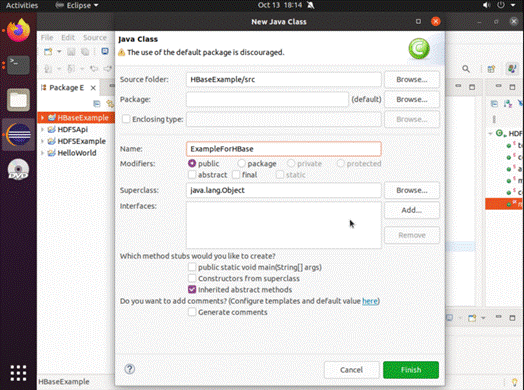Click the Eclipse toolbar search magnifier icon

[466, 69]
